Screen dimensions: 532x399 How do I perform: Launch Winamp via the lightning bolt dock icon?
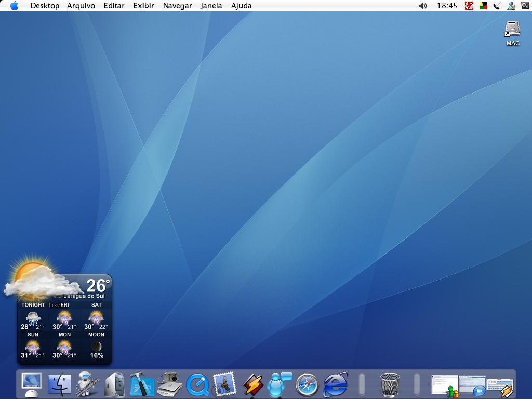tap(253, 385)
